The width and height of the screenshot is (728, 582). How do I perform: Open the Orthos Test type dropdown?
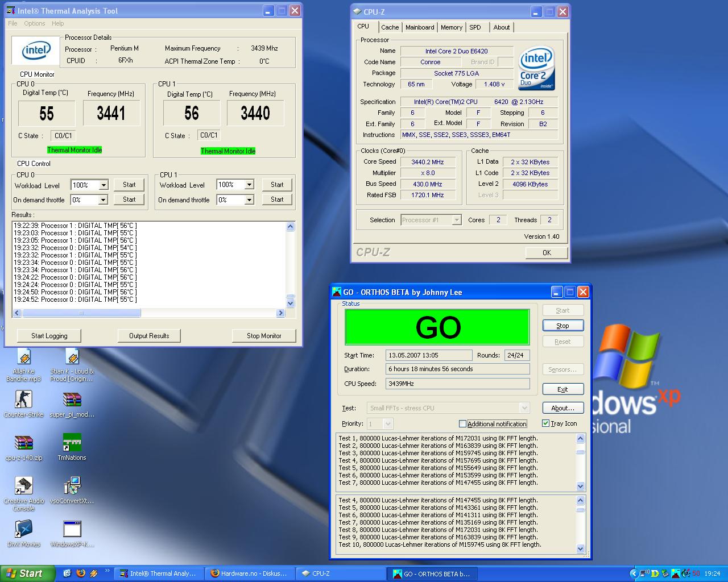coord(524,408)
